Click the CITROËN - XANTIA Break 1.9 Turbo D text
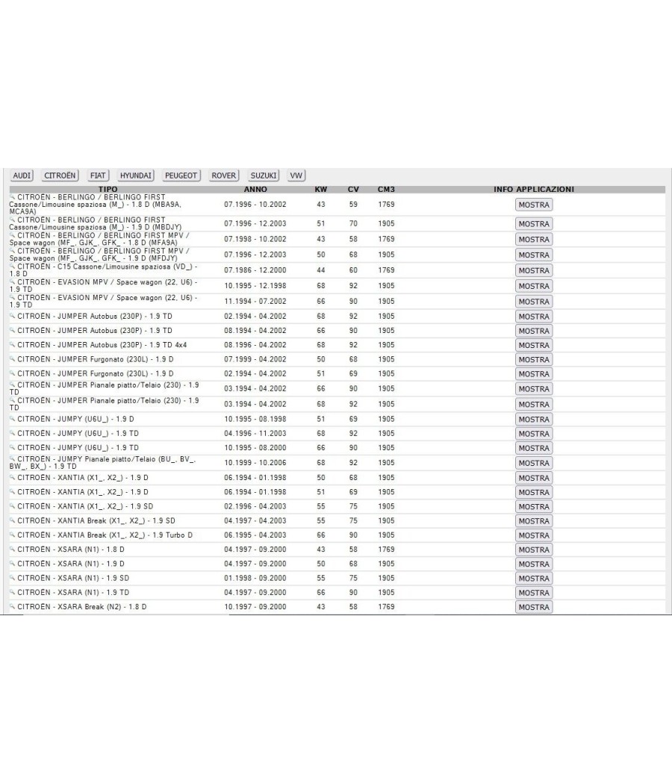 [105, 535]
